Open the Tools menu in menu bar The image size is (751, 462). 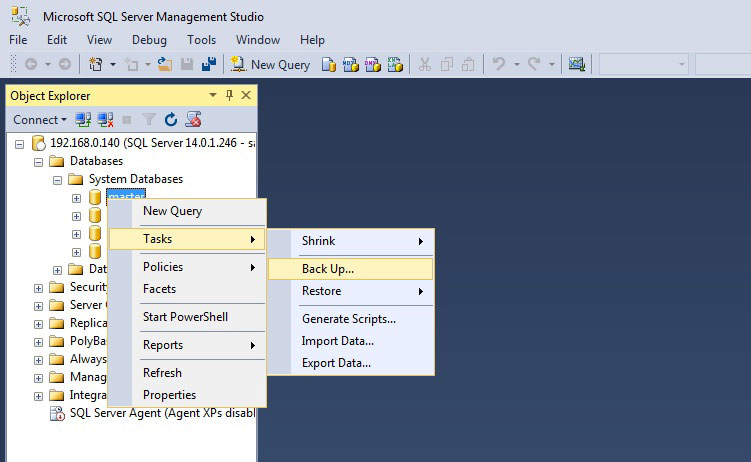[201, 40]
